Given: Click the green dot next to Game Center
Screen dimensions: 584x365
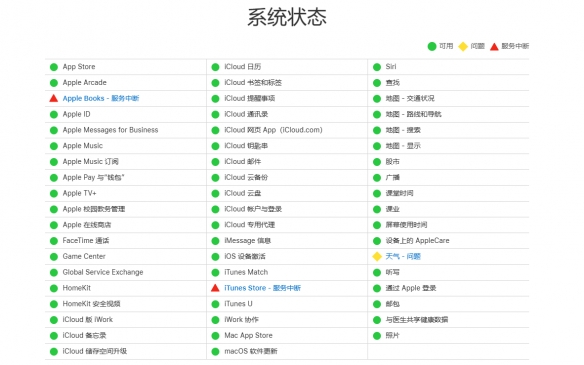Looking at the screenshot, I should point(54,257).
